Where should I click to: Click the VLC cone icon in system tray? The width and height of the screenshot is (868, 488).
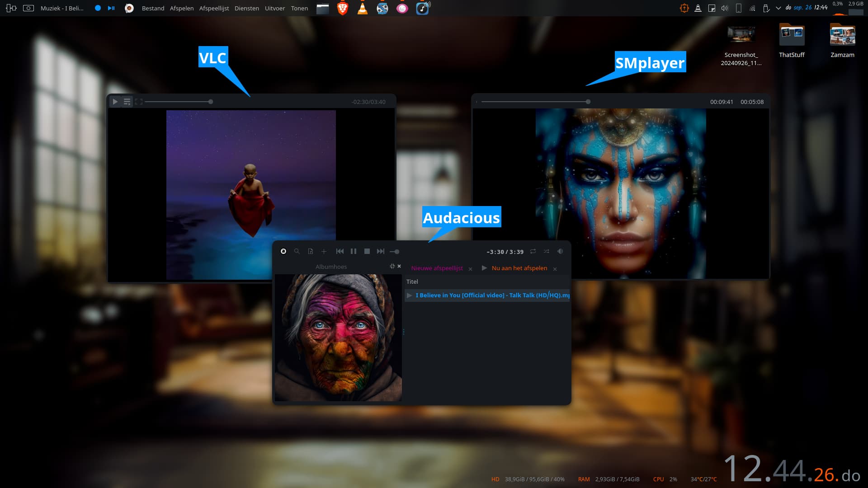pos(698,8)
